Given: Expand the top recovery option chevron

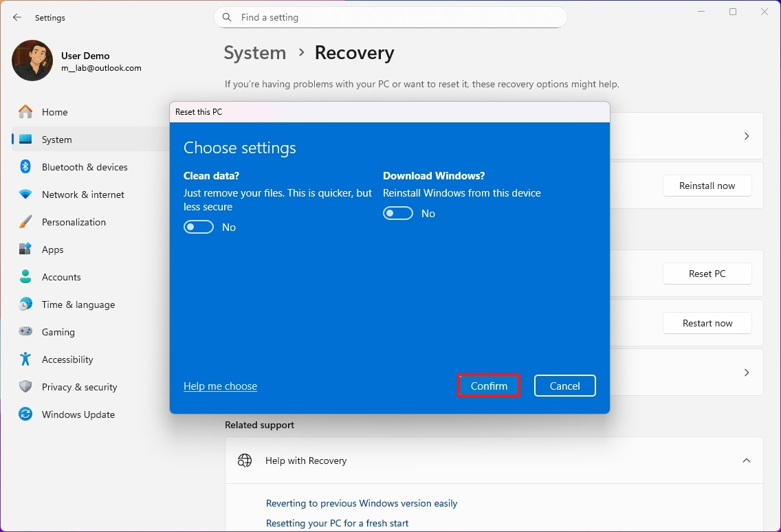Looking at the screenshot, I should [x=746, y=136].
